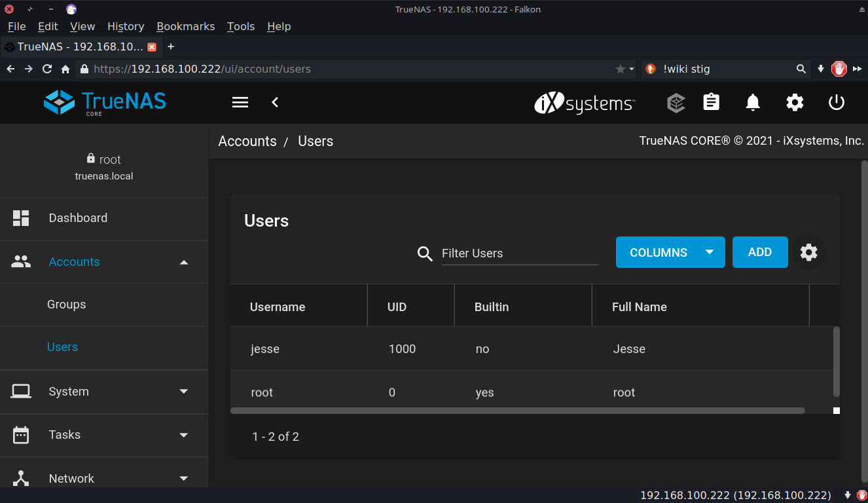868x503 pixels.
Task: Open the DuckDuckGo search engine dropdown
Action: pyautogui.click(x=651, y=69)
